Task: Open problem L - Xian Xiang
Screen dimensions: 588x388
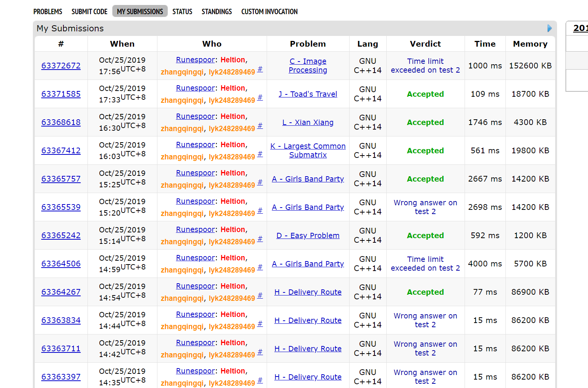Action: click(x=308, y=122)
